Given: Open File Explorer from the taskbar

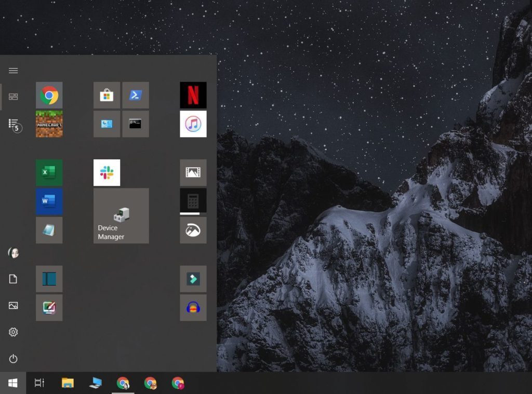Looking at the screenshot, I should 68,383.
